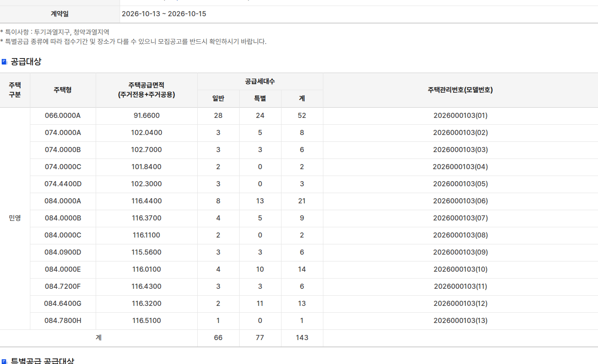Select housing type 084.6400G
The height and width of the screenshot is (364, 598).
click(x=63, y=304)
